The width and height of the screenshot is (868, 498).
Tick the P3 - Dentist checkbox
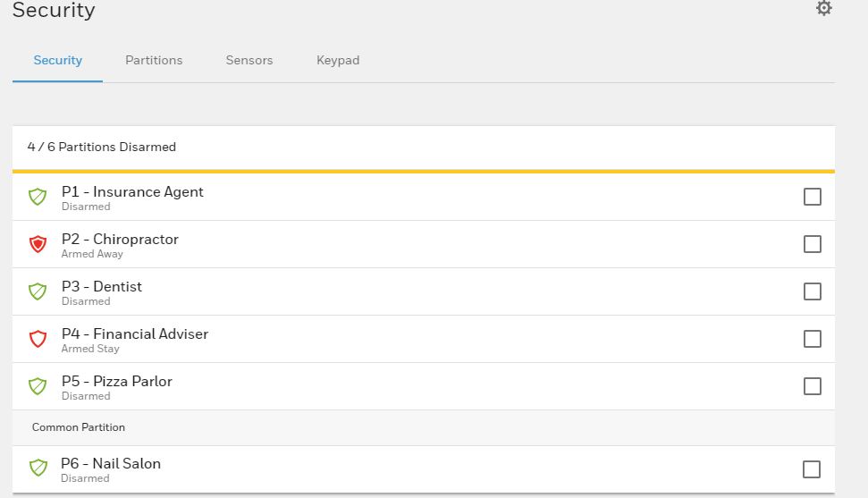pyautogui.click(x=812, y=291)
